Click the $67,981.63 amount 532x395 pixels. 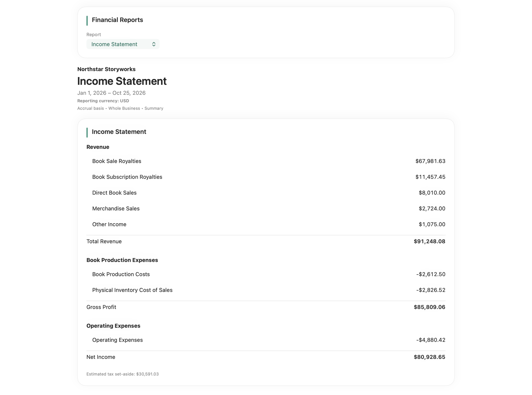point(430,161)
